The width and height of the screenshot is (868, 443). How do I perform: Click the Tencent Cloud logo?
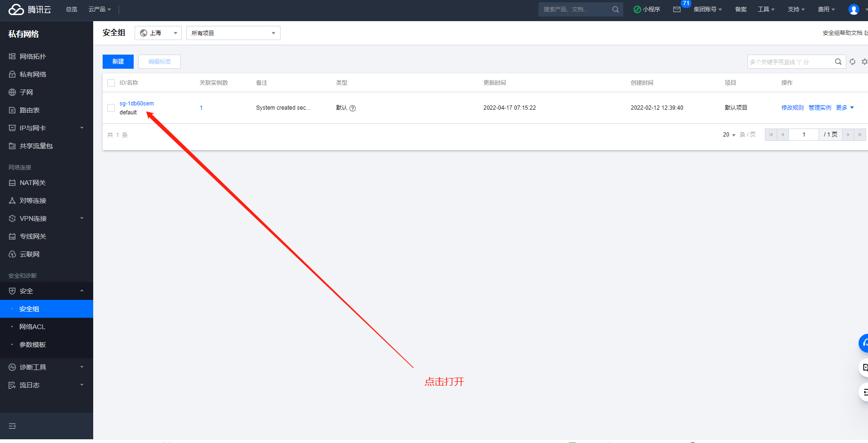[30, 9]
